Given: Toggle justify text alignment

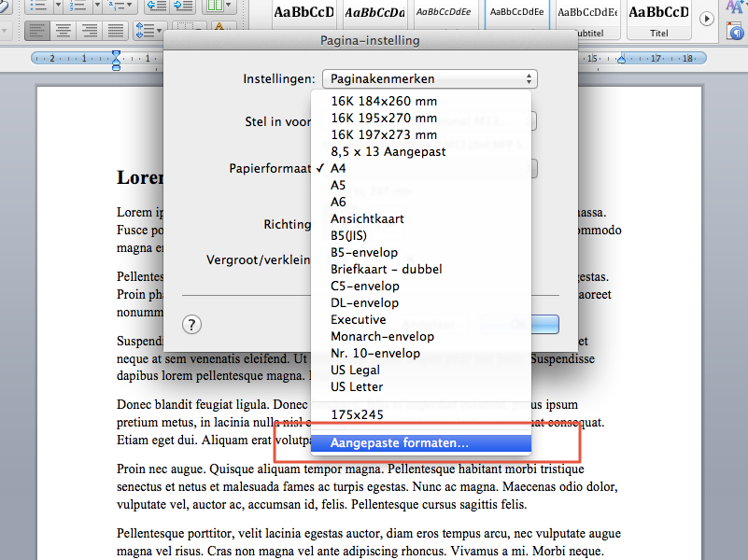Looking at the screenshot, I should 116,32.
